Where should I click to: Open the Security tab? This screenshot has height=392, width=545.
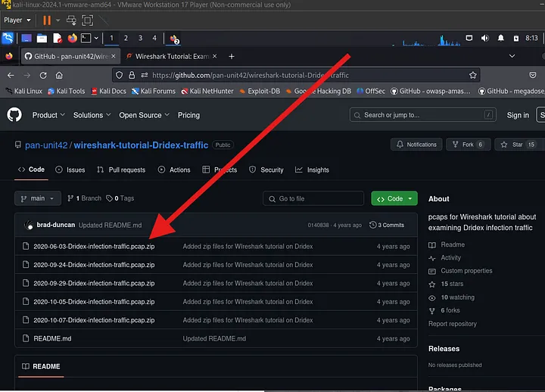(266, 170)
